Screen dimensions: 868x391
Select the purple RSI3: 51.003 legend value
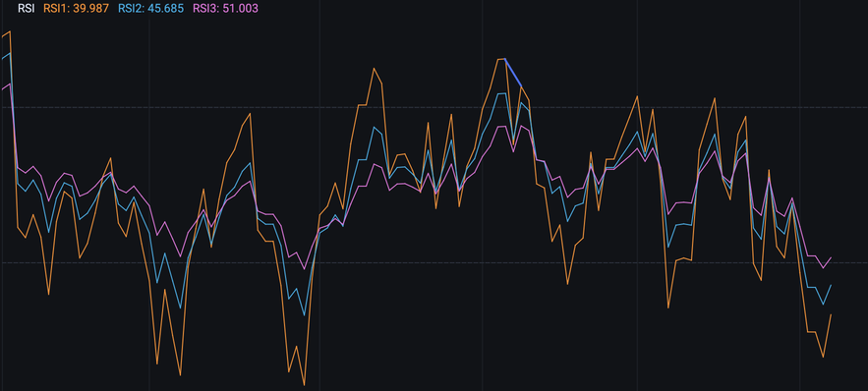[x=225, y=8]
